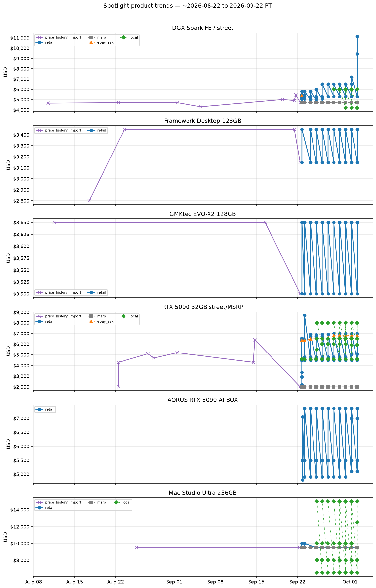376x588 pixels.
Task: Click the $11,000 axis tick label
Action: click(x=20, y=38)
